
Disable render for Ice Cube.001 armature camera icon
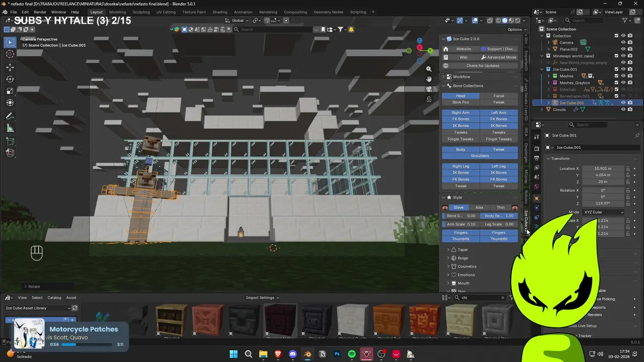(630, 103)
